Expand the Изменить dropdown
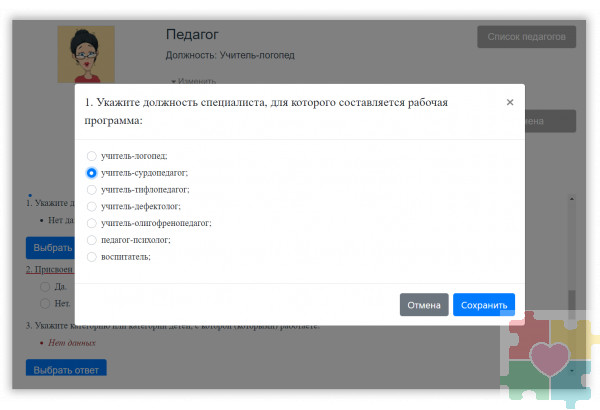Viewport: 600px width, 410px height. click(193, 81)
